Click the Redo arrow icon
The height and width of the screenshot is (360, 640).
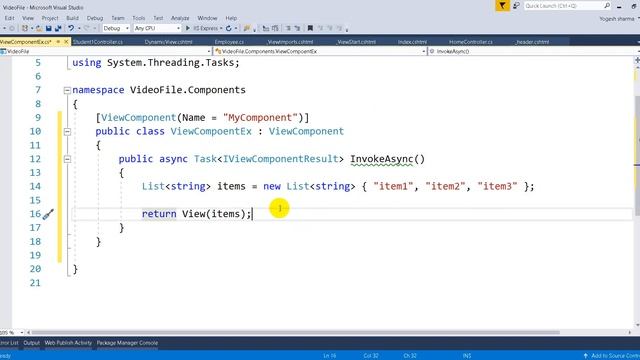point(86,28)
